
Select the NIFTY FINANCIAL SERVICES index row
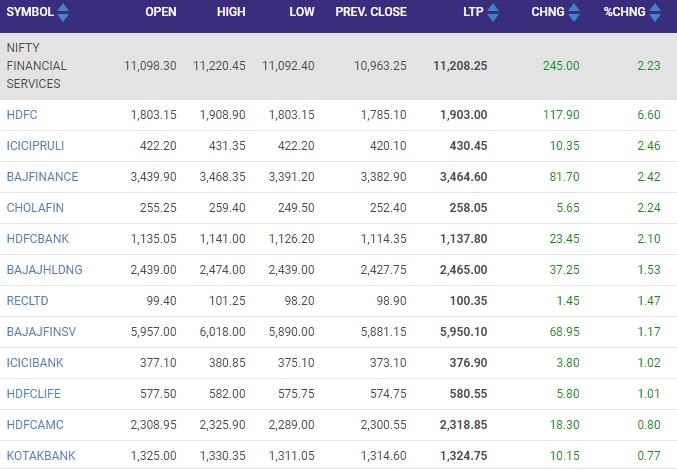pyautogui.click(x=338, y=66)
